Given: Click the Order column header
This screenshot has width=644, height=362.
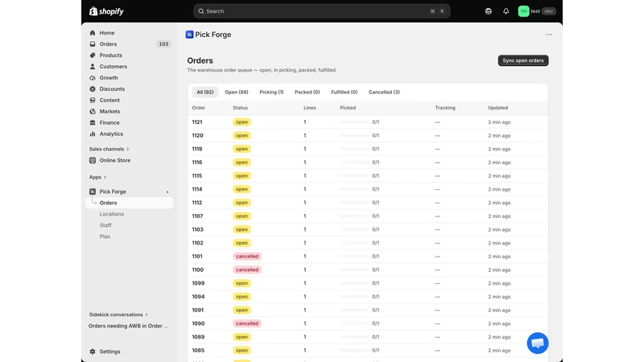Looking at the screenshot, I should 198,108.
